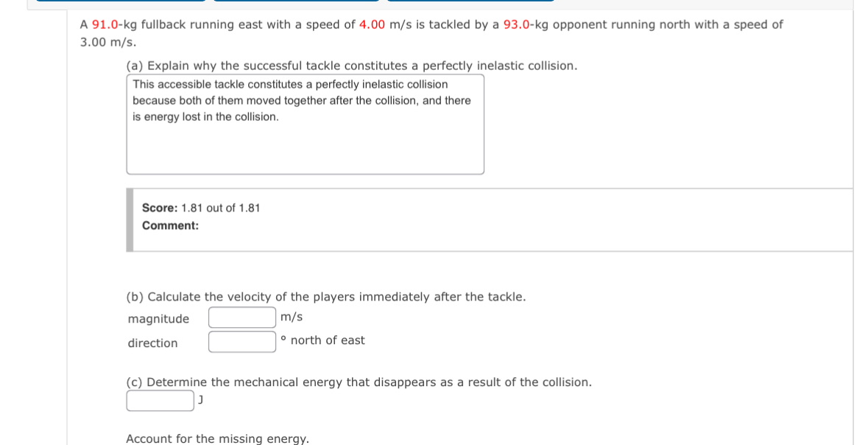Click the Account for the missing energy prompt
The width and height of the screenshot is (868, 445).
tap(218, 438)
